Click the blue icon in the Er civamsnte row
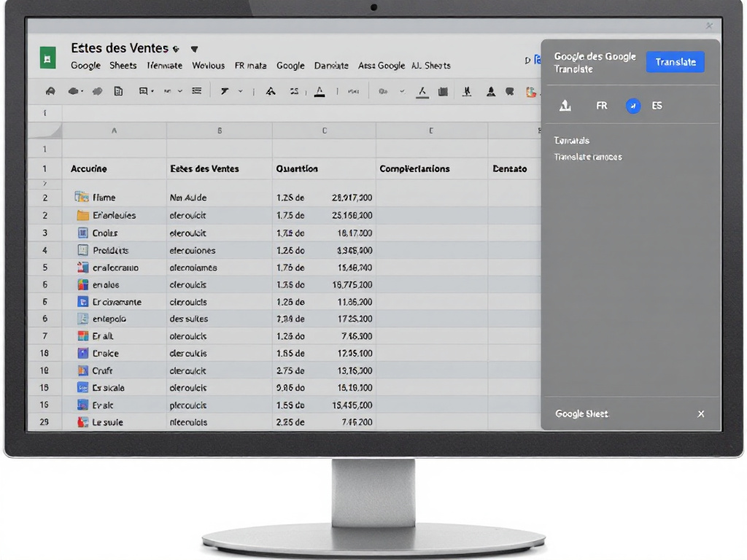Image resolution: width=747 pixels, height=560 pixels. [x=83, y=301]
